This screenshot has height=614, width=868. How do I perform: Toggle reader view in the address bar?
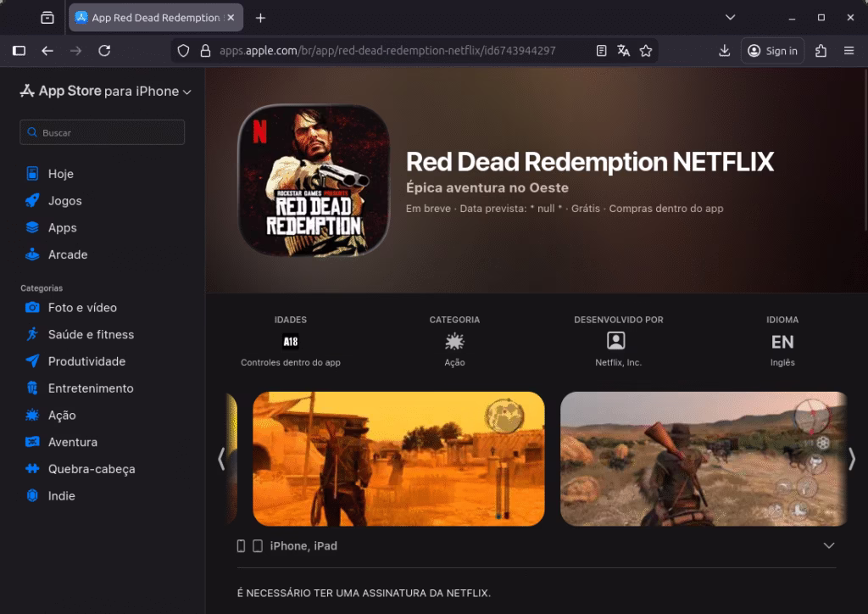click(601, 50)
